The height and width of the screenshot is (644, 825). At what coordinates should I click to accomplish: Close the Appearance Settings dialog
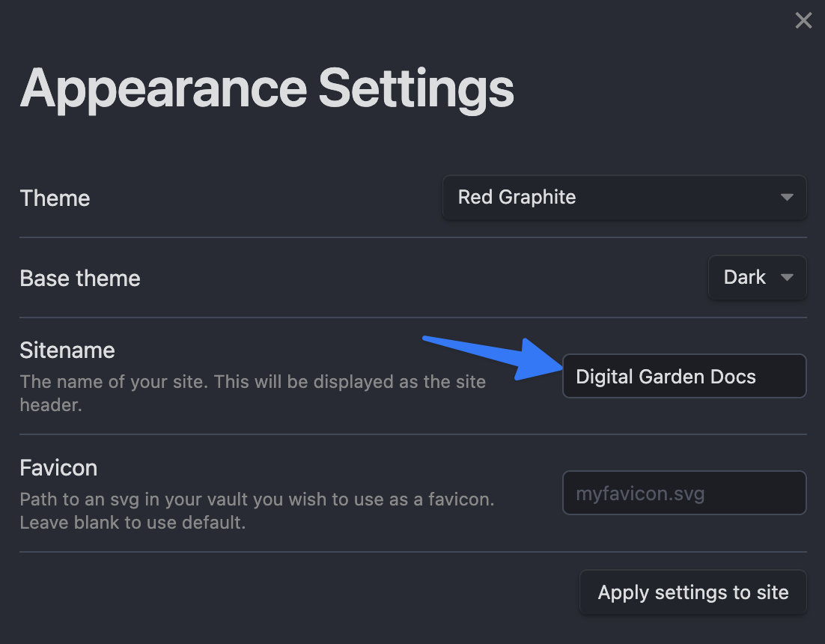(803, 21)
